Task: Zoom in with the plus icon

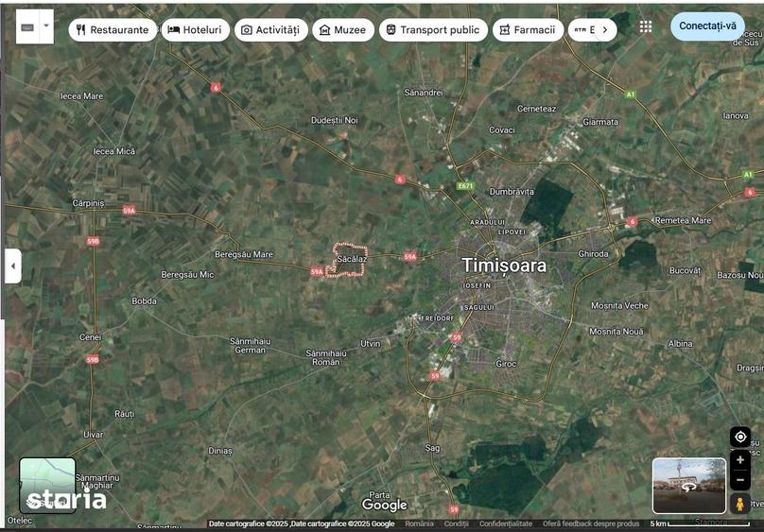Action: pyautogui.click(x=740, y=460)
